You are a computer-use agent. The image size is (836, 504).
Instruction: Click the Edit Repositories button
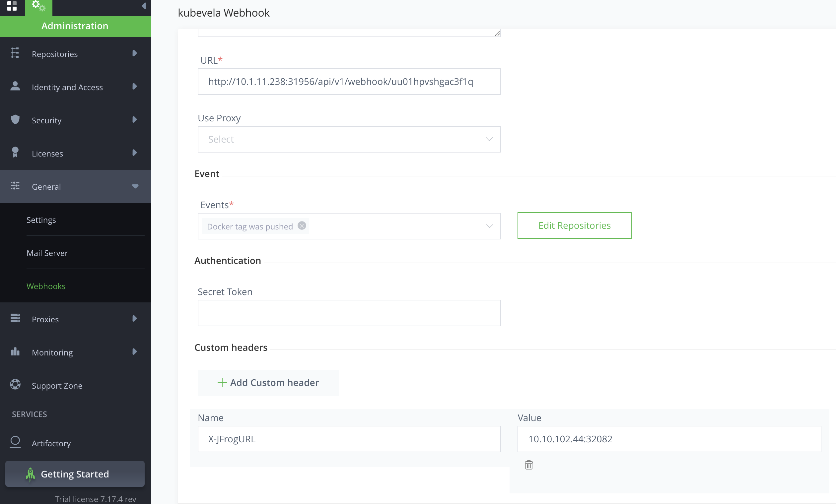tap(574, 225)
